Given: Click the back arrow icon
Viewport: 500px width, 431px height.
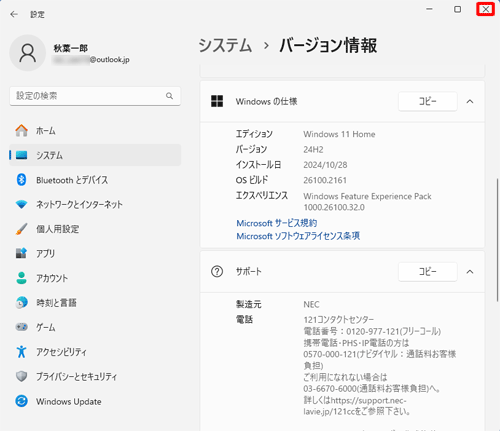Looking at the screenshot, I should pyautogui.click(x=14, y=14).
